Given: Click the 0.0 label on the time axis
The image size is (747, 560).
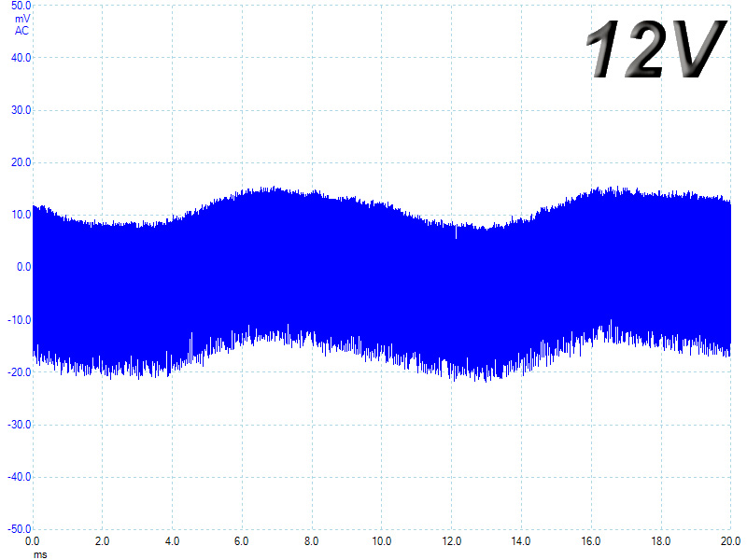Looking at the screenshot, I should tap(33, 541).
